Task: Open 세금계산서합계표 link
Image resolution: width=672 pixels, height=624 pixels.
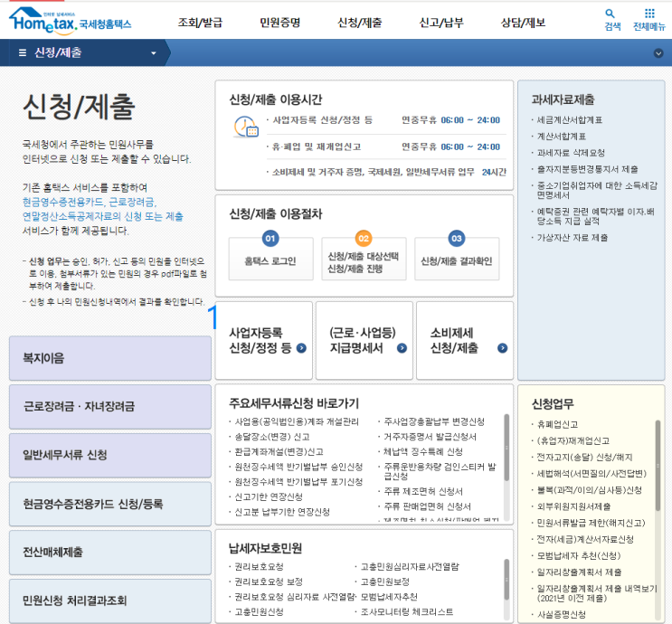Action: (569, 120)
